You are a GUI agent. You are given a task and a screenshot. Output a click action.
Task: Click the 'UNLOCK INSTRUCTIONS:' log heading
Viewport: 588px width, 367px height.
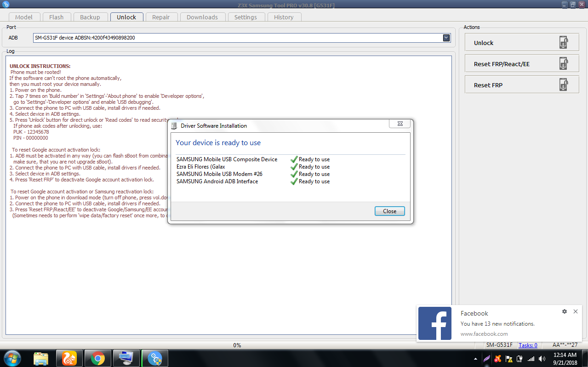click(x=40, y=66)
